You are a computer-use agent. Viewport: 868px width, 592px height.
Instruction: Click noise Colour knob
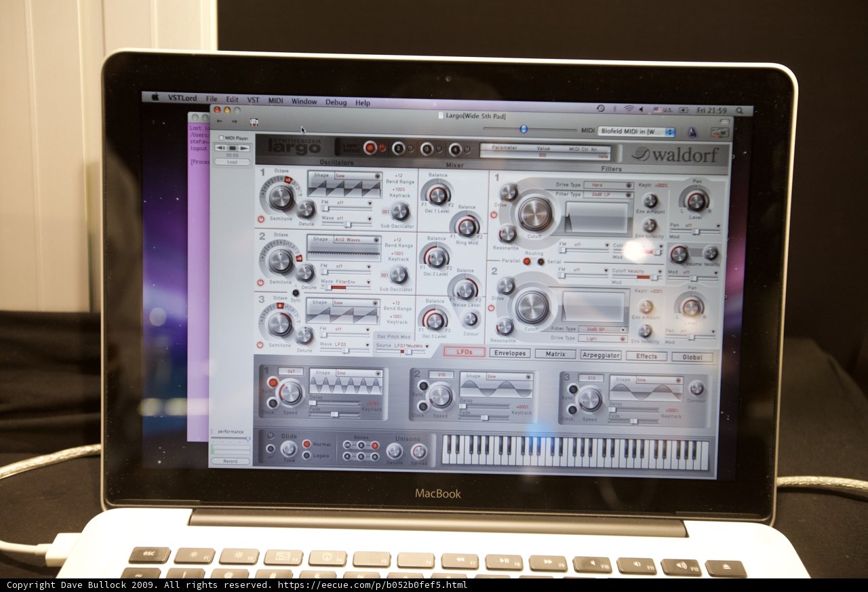(x=470, y=319)
